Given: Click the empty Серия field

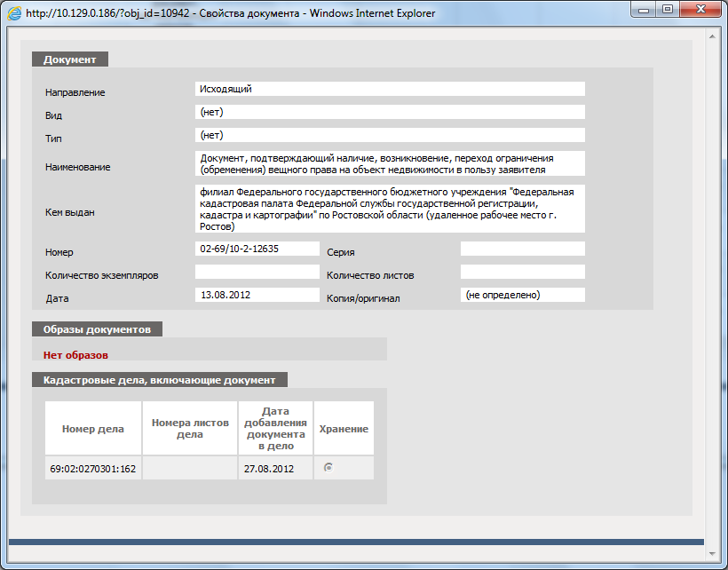Looking at the screenshot, I should tap(523, 249).
